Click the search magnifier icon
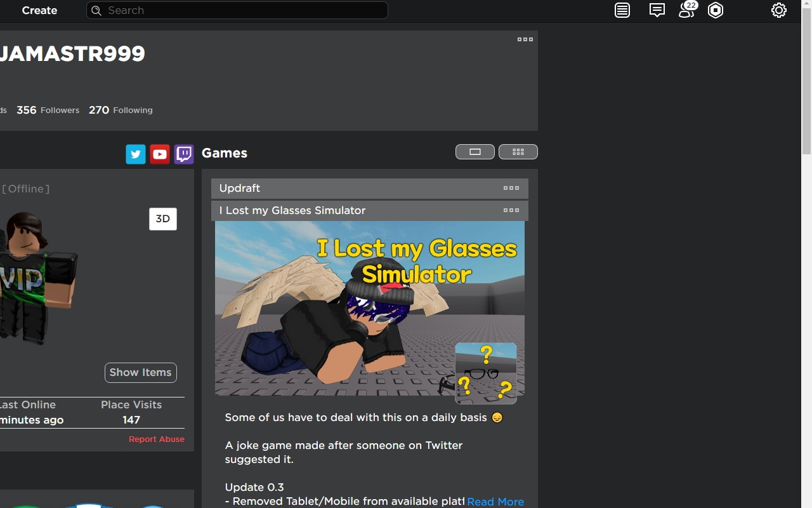Screen dimensions: 812x508 click(96, 10)
